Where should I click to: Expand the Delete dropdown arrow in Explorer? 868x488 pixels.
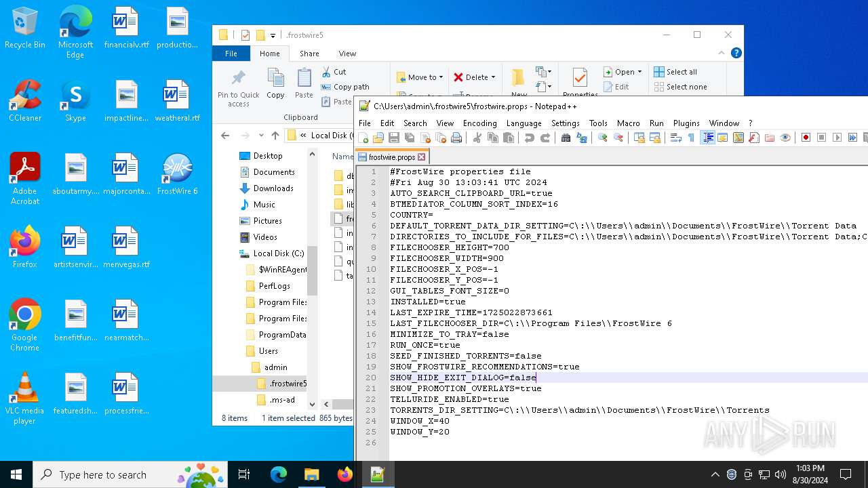coord(493,77)
